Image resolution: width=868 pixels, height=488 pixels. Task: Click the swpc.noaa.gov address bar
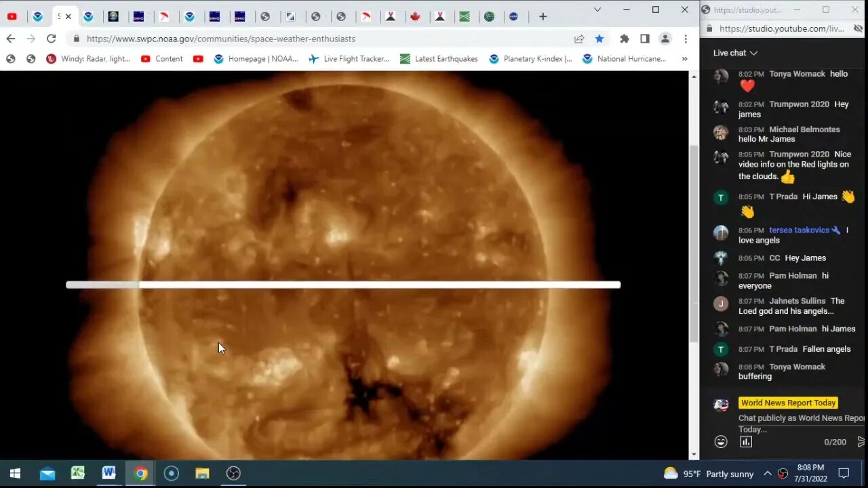point(325,39)
